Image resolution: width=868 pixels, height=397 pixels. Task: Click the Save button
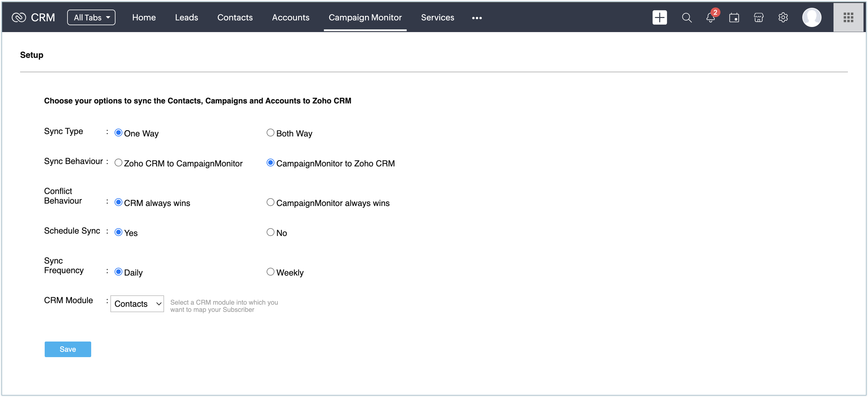[x=68, y=349]
